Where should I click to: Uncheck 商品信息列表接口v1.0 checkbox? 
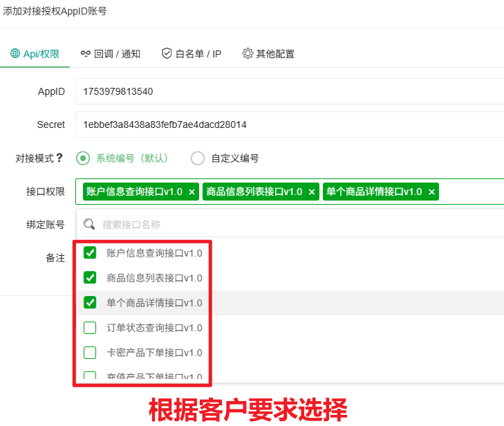90,278
